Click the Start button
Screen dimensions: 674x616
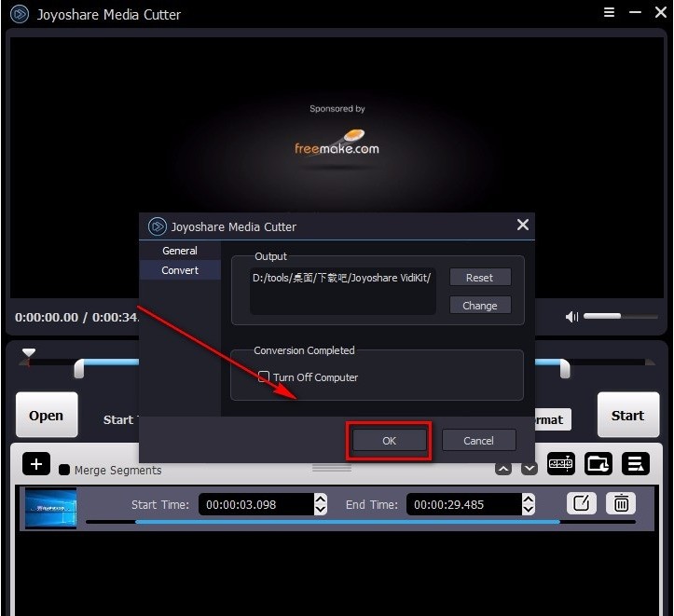pyautogui.click(x=628, y=415)
